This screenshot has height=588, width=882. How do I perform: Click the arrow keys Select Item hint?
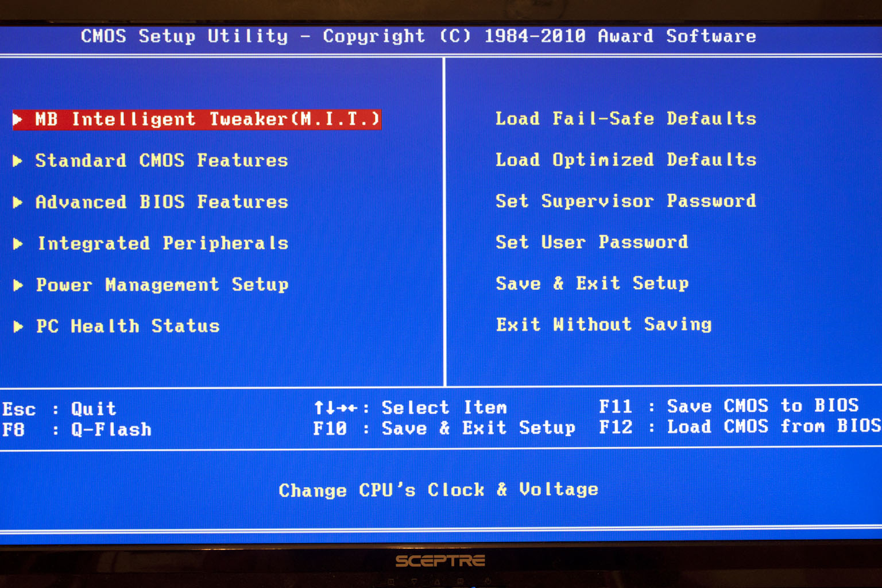tap(410, 408)
